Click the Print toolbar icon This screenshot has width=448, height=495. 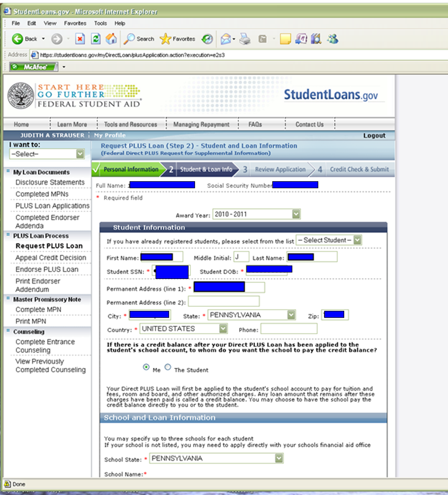245,39
